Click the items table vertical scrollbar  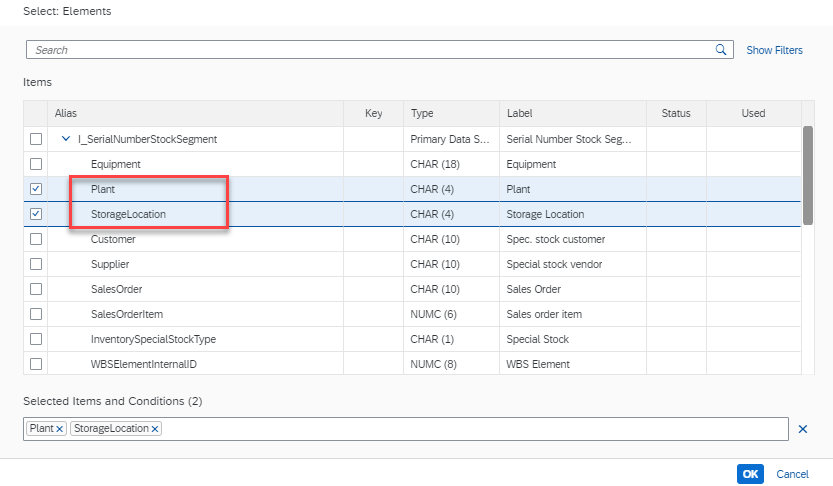(808, 175)
